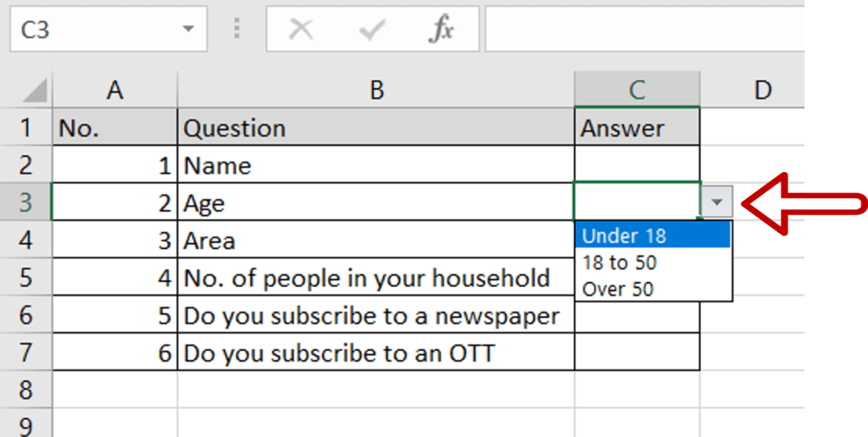This screenshot has width=868, height=437.
Task: Click cell A5 containing number 4
Action: tap(115, 277)
